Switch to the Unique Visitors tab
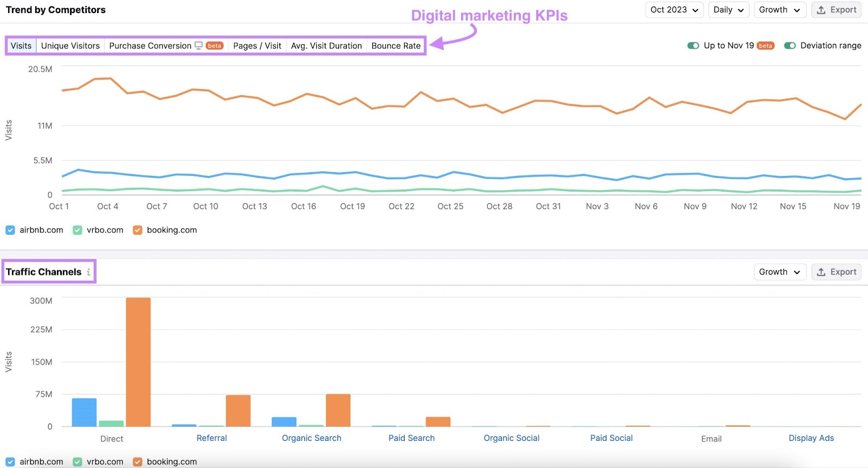 (71, 46)
